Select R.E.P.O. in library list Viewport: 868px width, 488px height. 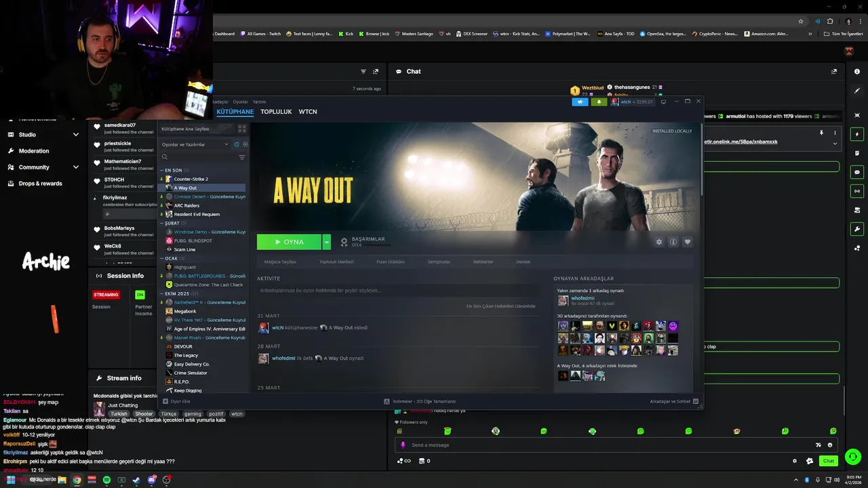[x=181, y=382]
